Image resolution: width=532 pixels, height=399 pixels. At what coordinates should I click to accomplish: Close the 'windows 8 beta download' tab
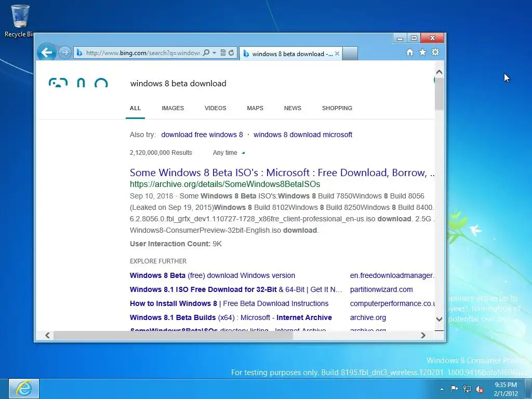pos(337,54)
